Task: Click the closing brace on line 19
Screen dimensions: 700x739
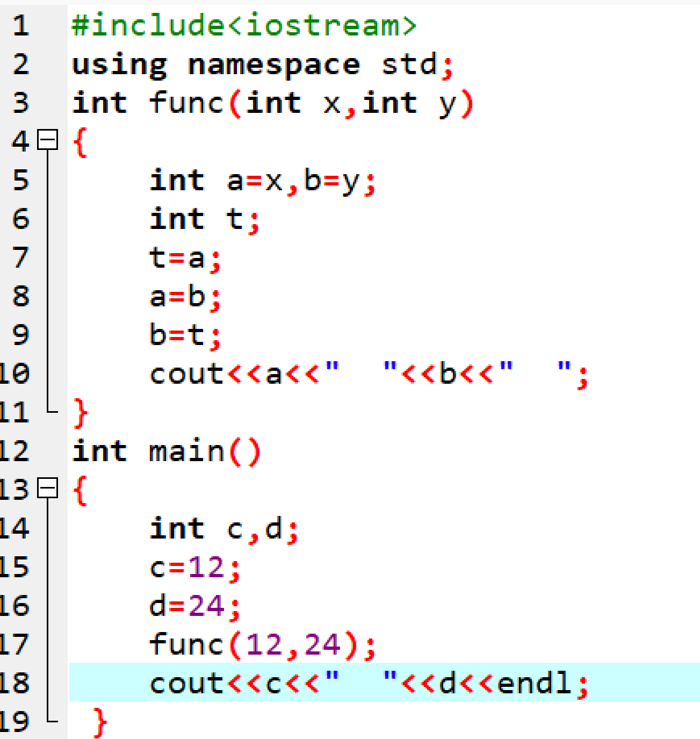Action: tap(100, 722)
